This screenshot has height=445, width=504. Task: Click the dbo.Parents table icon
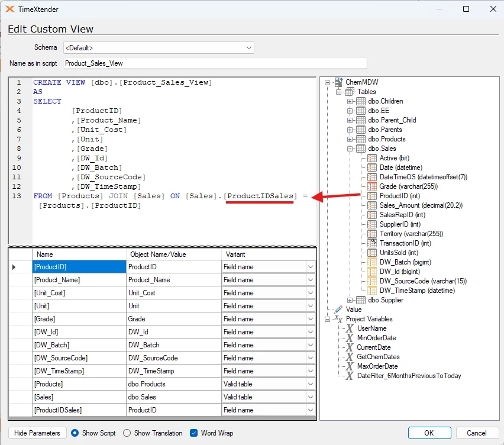pyautogui.click(x=361, y=130)
